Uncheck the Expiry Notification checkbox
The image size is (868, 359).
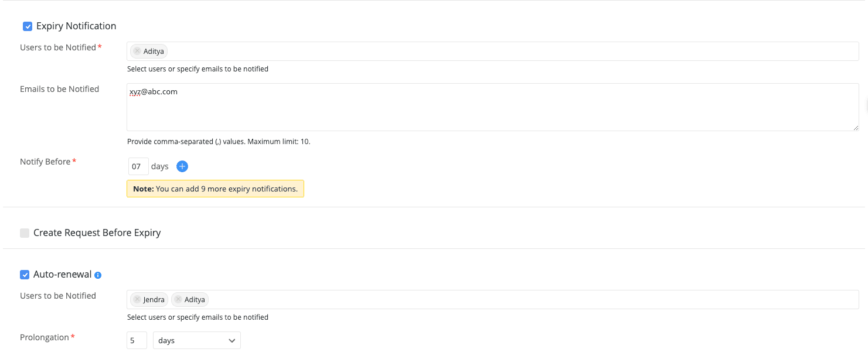pos(27,26)
